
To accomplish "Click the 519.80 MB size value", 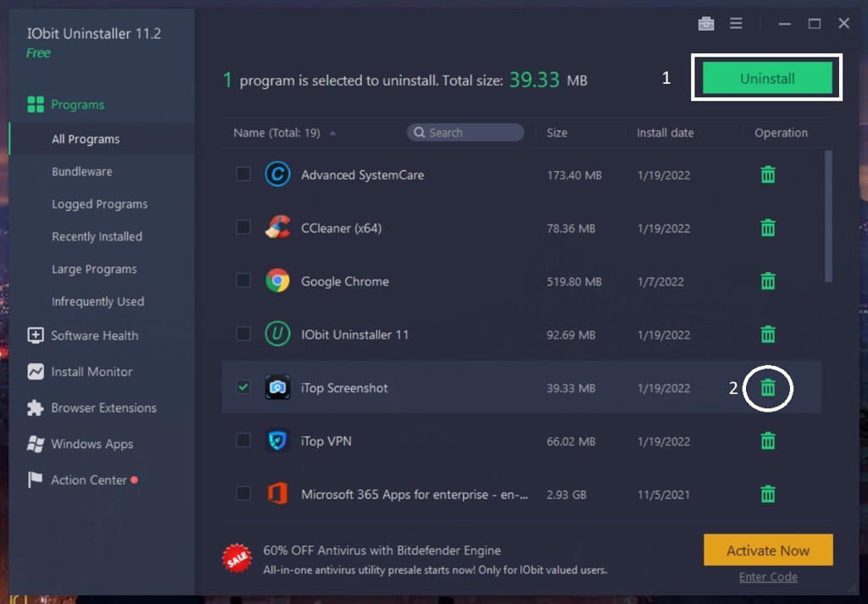I will [x=574, y=281].
